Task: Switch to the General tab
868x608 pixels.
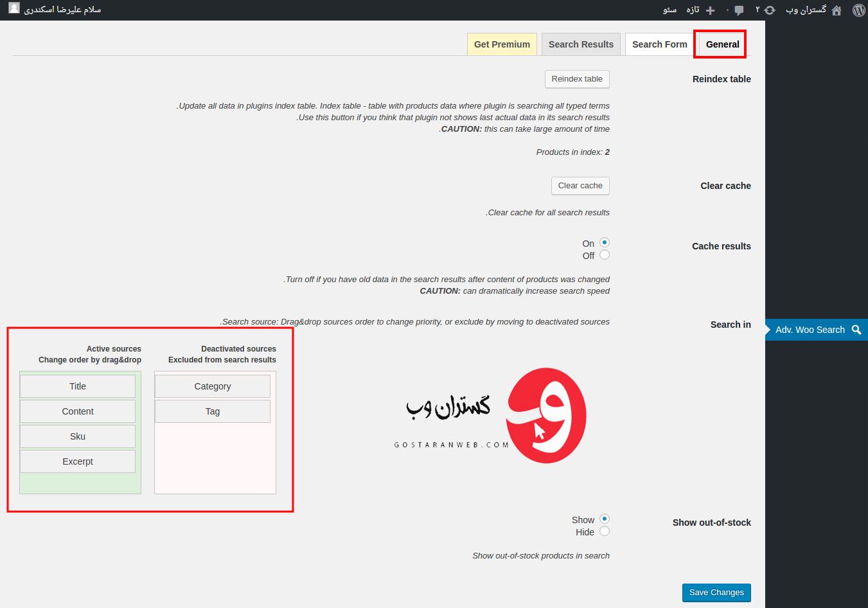Action: tap(722, 44)
